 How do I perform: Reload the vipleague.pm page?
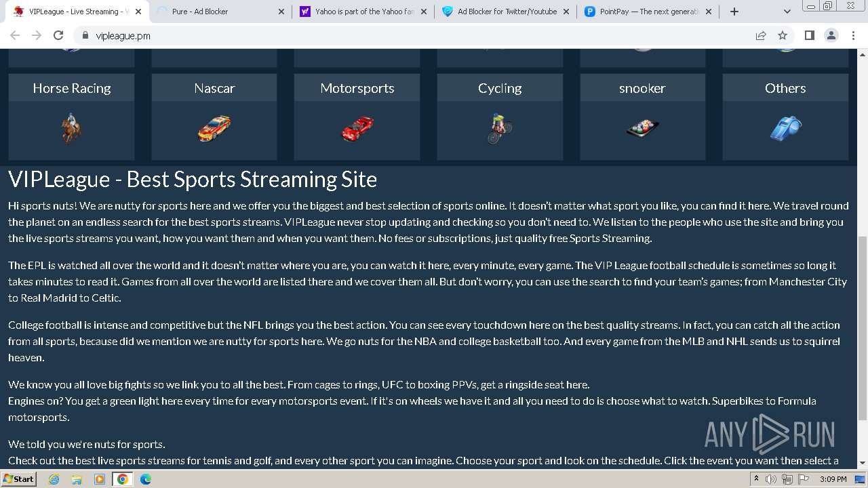click(x=58, y=35)
